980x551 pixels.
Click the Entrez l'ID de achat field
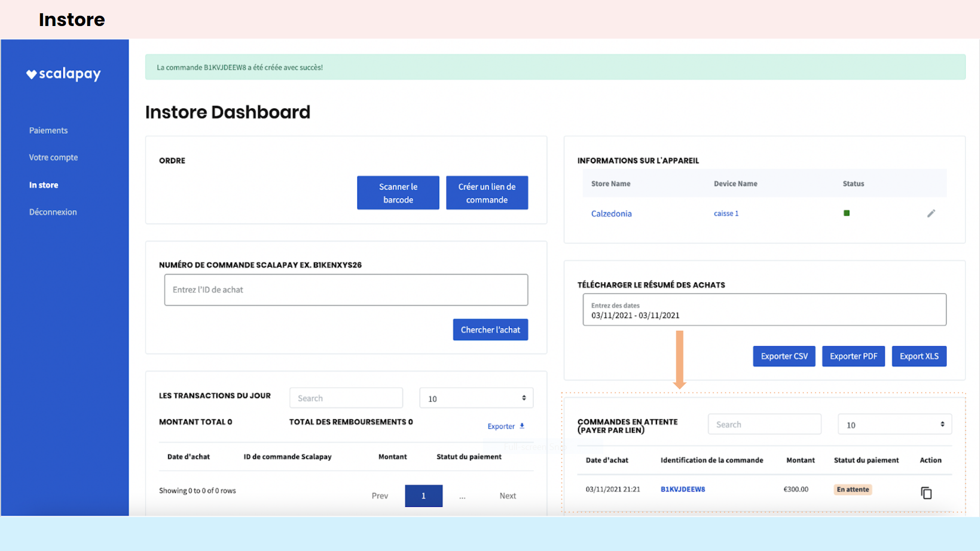346,290
